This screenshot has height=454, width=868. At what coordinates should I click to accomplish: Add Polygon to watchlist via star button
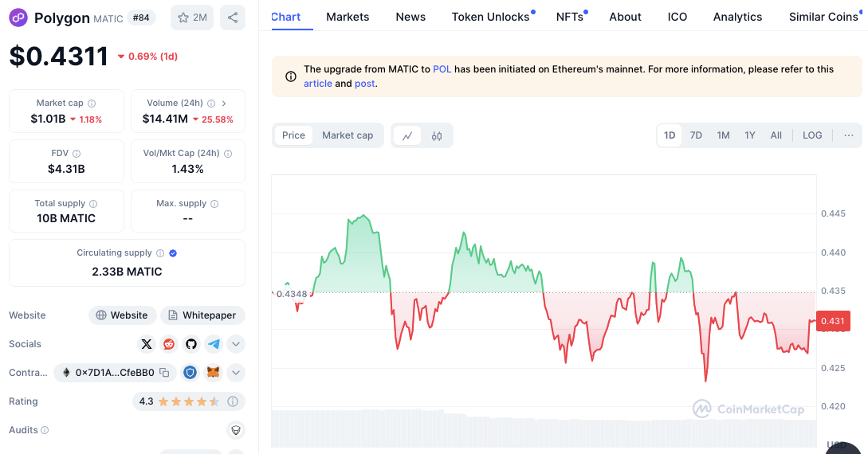(x=192, y=18)
